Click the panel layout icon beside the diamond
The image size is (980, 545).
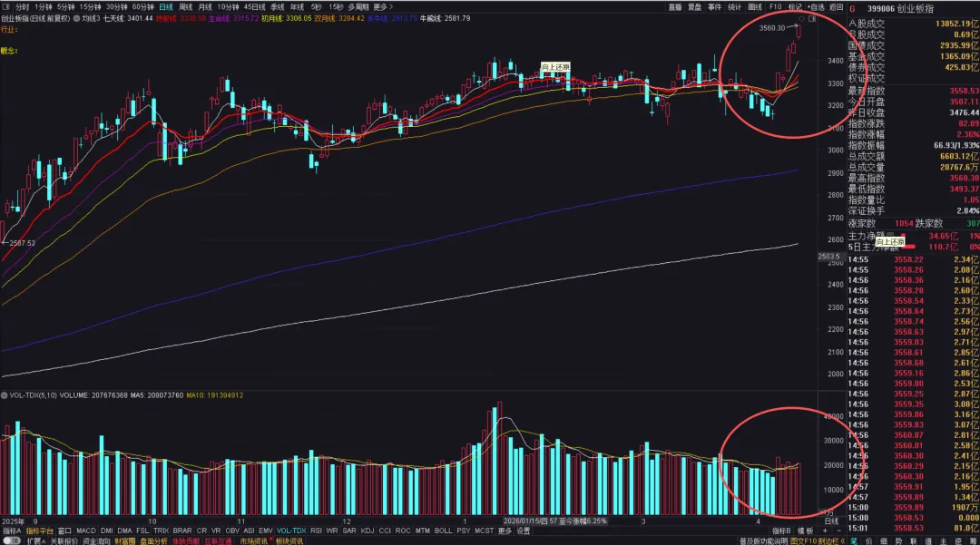tap(812, 19)
